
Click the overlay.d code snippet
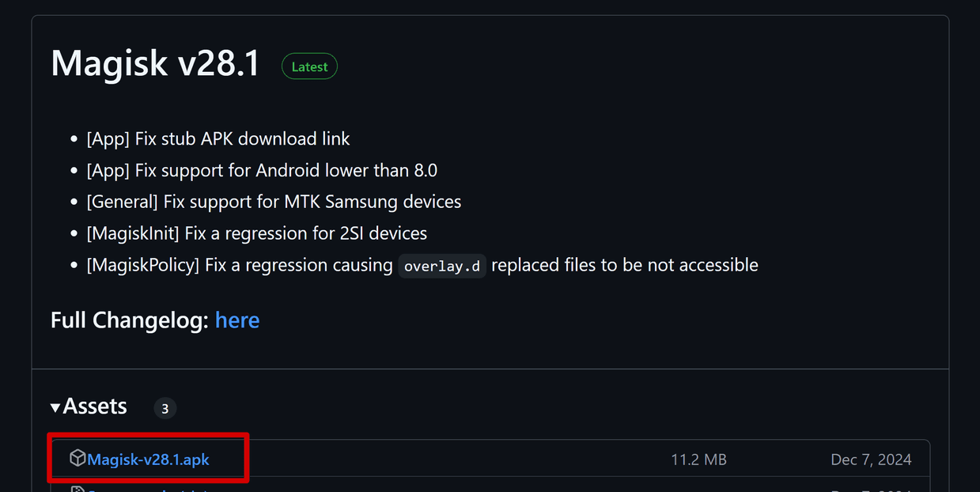tap(441, 267)
